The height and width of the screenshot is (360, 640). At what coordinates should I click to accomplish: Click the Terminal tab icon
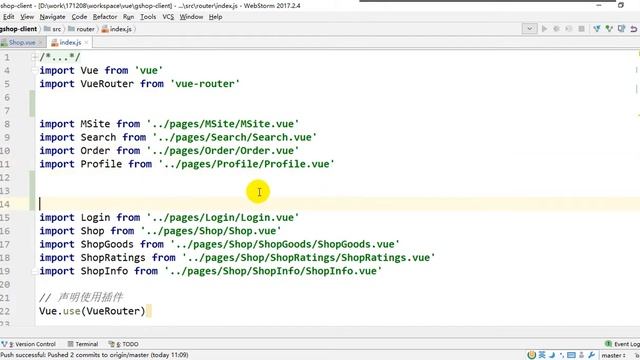(x=70, y=344)
